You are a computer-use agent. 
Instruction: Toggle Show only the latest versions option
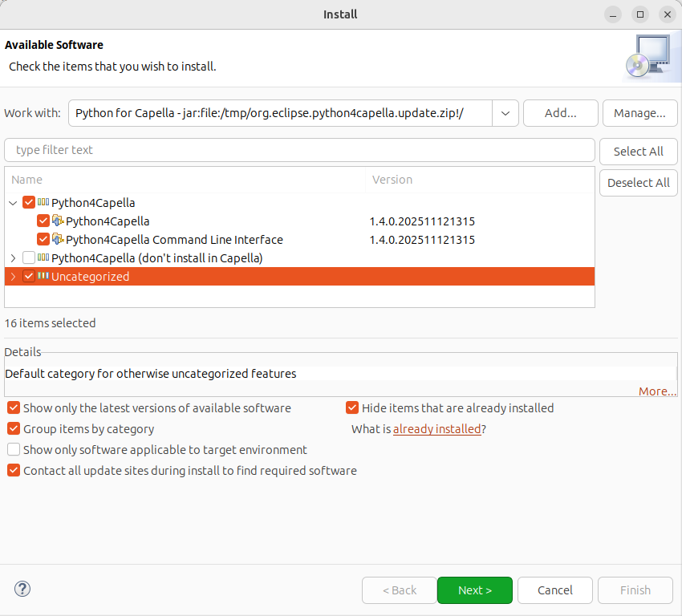(x=14, y=407)
